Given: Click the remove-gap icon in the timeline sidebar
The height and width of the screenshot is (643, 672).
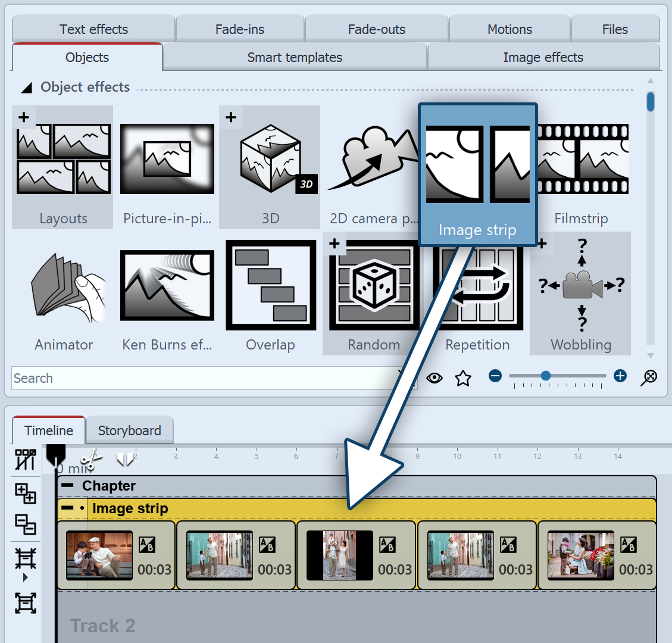Looking at the screenshot, I should click(x=25, y=526).
